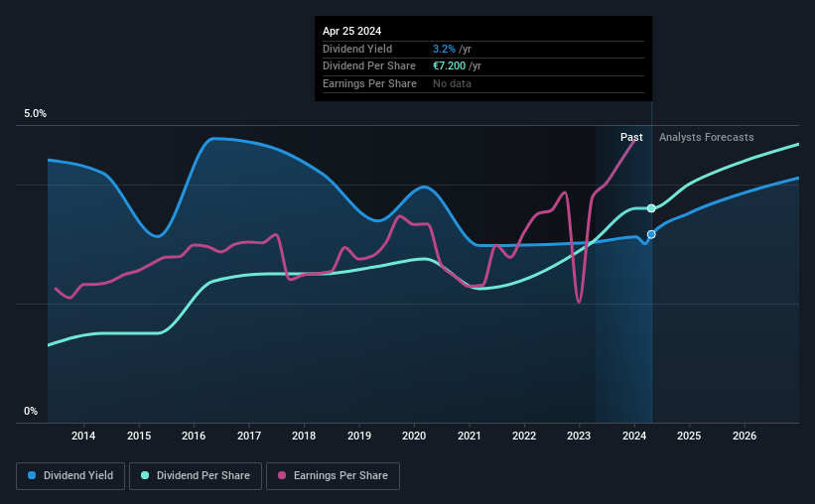Select the blue Dividend Yield data point marker
The image size is (815, 504).
pos(651,234)
